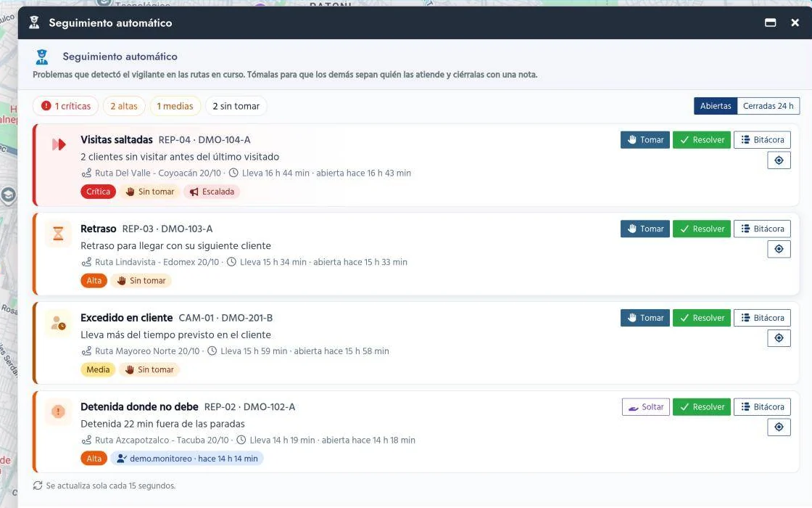Click the person-clock icon of Excedido en cliente
The image size is (812, 508).
(x=58, y=323)
